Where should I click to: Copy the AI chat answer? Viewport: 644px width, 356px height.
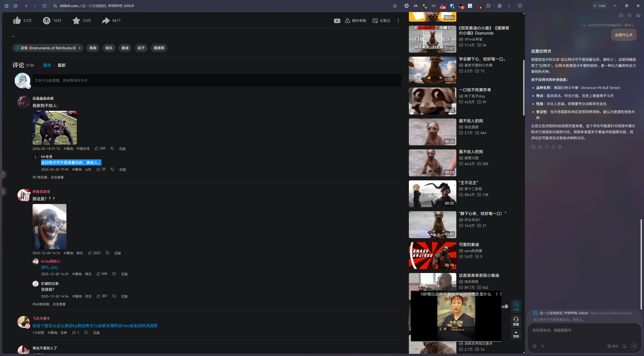click(x=533, y=147)
